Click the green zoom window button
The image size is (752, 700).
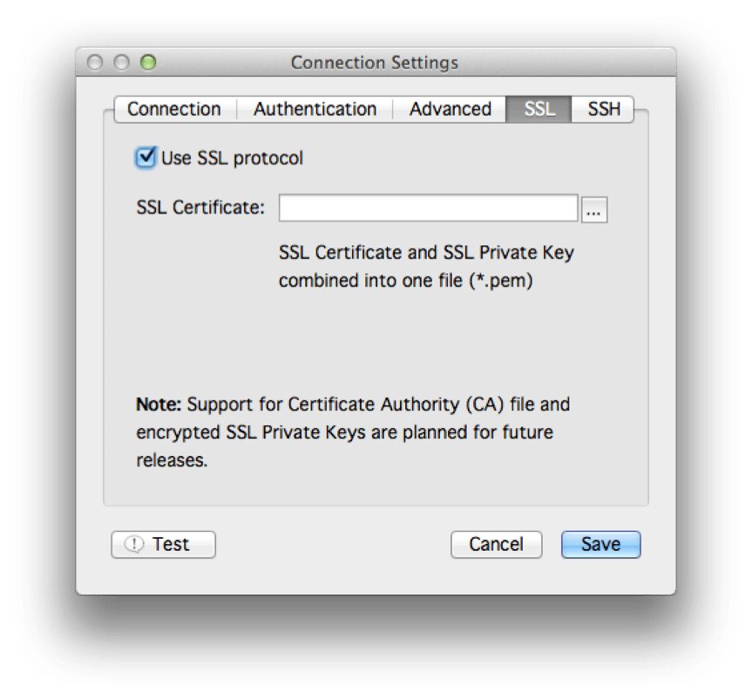pyautogui.click(x=148, y=63)
